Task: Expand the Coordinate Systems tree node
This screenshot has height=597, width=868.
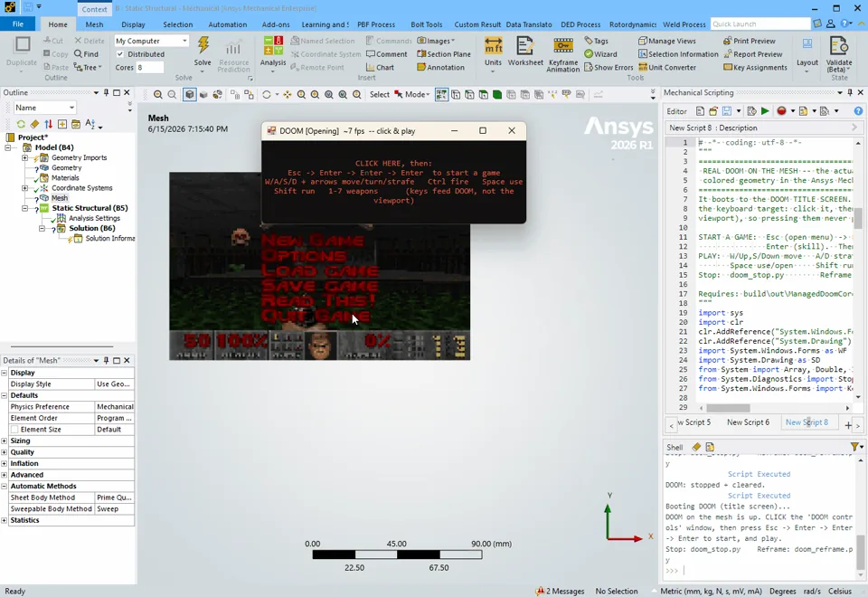Action: click(24, 188)
